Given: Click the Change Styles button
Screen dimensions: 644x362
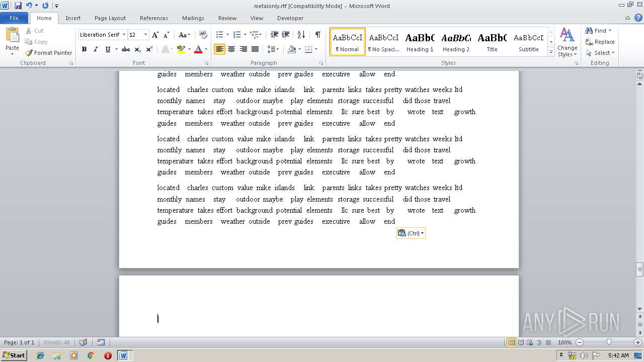Looking at the screenshot, I should (567, 42).
